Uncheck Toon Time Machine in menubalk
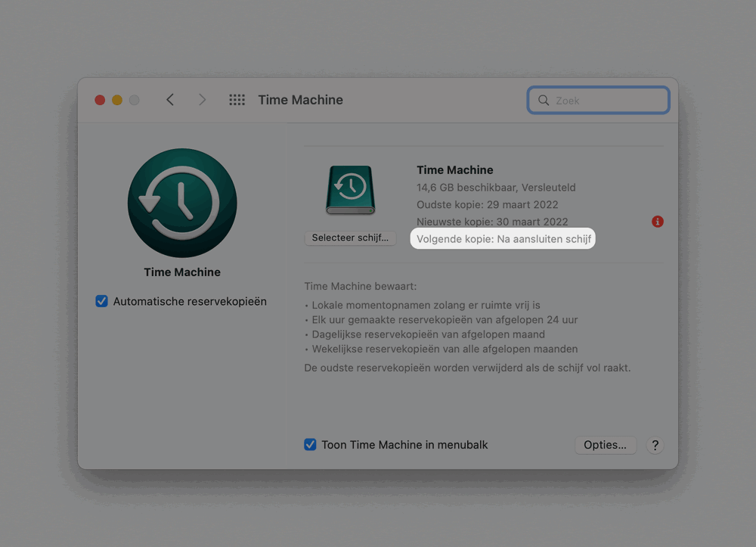The image size is (756, 547). (x=310, y=445)
